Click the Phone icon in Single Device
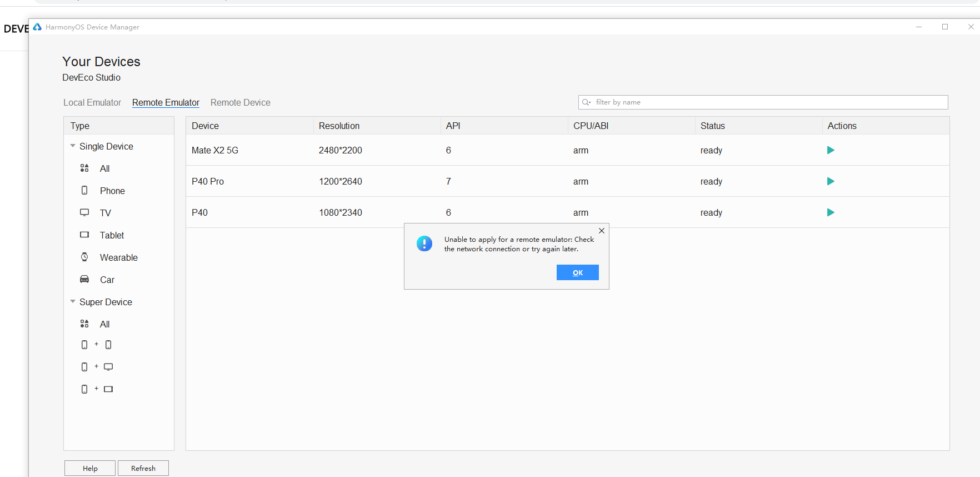Viewport: 980px width, 477px height. coord(84,190)
